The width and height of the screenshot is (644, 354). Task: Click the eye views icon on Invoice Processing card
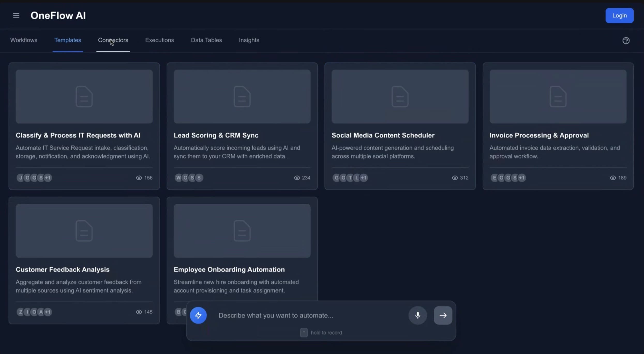[613, 178]
